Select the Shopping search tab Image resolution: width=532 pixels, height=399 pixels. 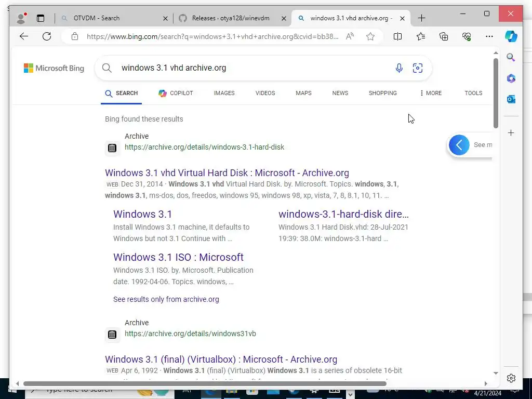coord(383,93)
